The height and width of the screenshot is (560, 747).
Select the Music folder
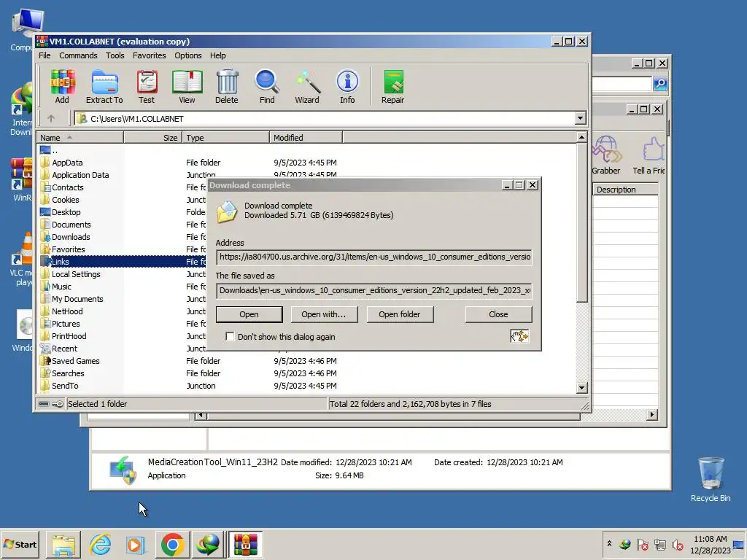61,287
